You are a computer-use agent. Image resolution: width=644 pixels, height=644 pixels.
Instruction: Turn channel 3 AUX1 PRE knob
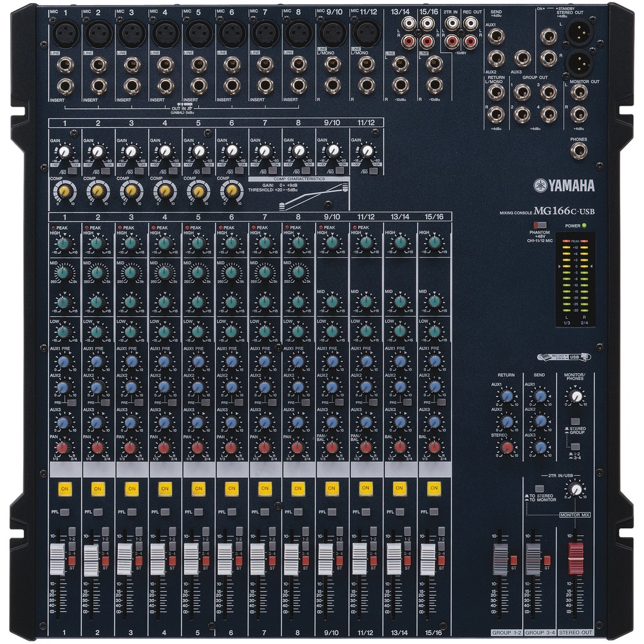(131, 361)
